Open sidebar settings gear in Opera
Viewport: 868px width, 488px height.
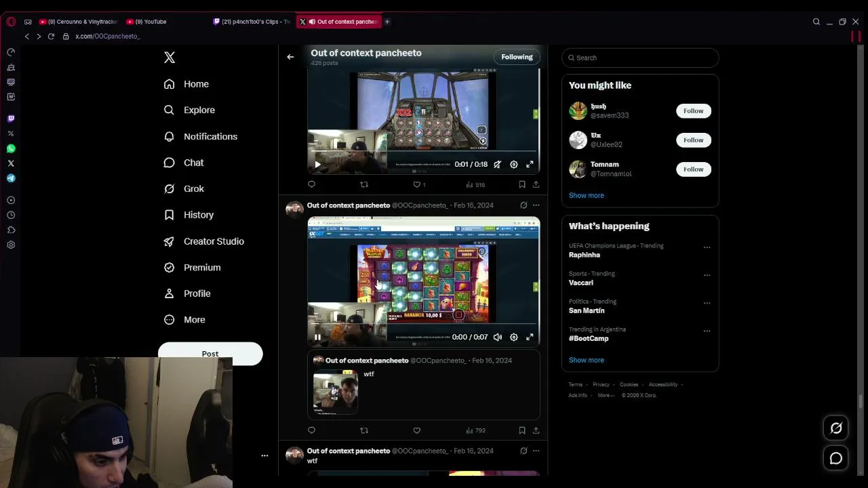click(x=11, y=245)
